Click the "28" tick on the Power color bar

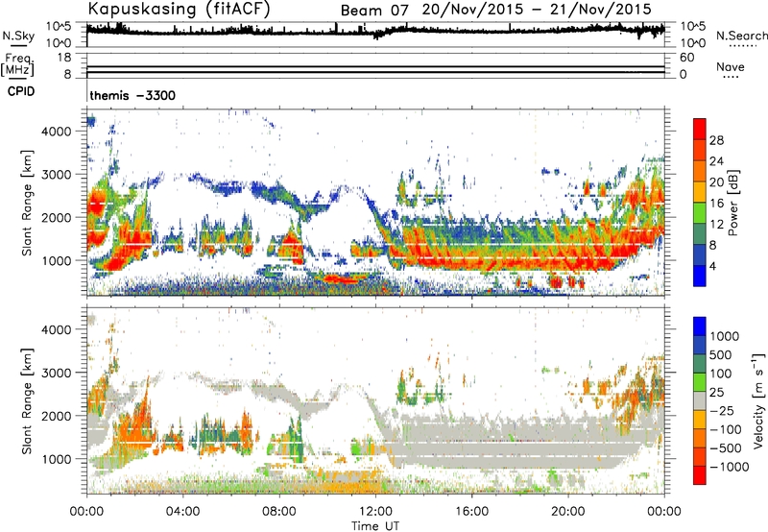click(716, 140)
